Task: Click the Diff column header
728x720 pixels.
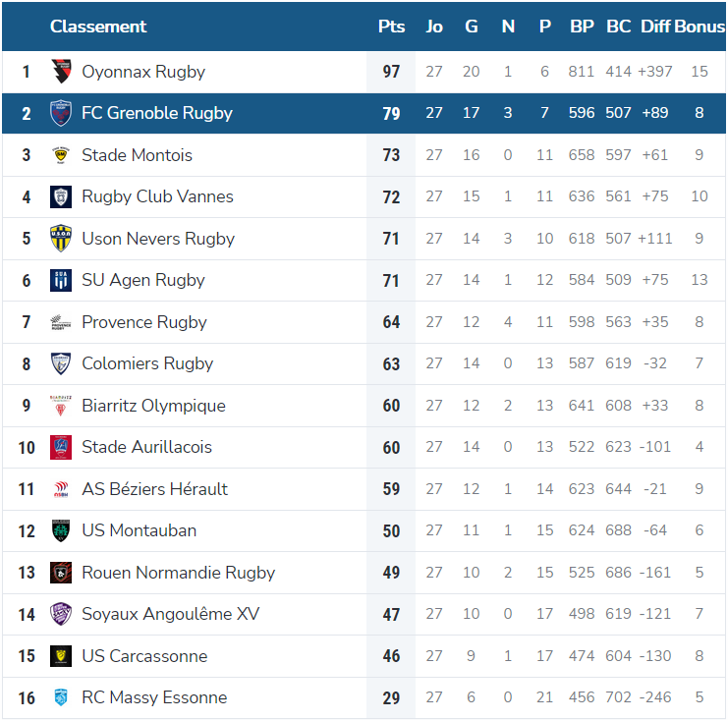Action: (655, 27)
